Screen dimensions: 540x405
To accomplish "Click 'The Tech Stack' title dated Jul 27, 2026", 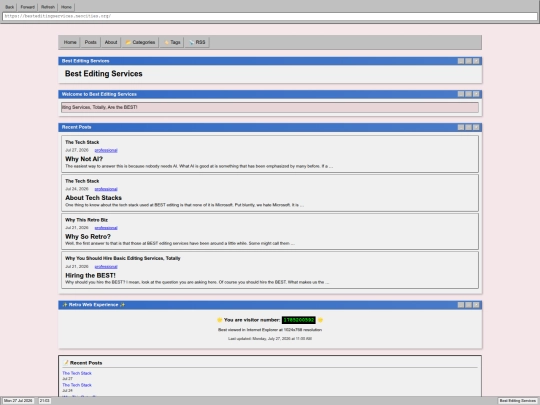I will [82, 142].
